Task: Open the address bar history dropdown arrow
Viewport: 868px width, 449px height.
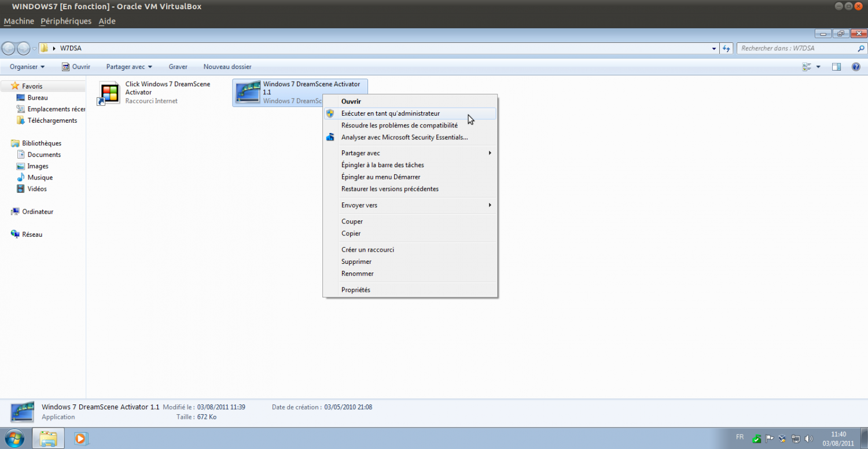Action: [x=714, y=49]
